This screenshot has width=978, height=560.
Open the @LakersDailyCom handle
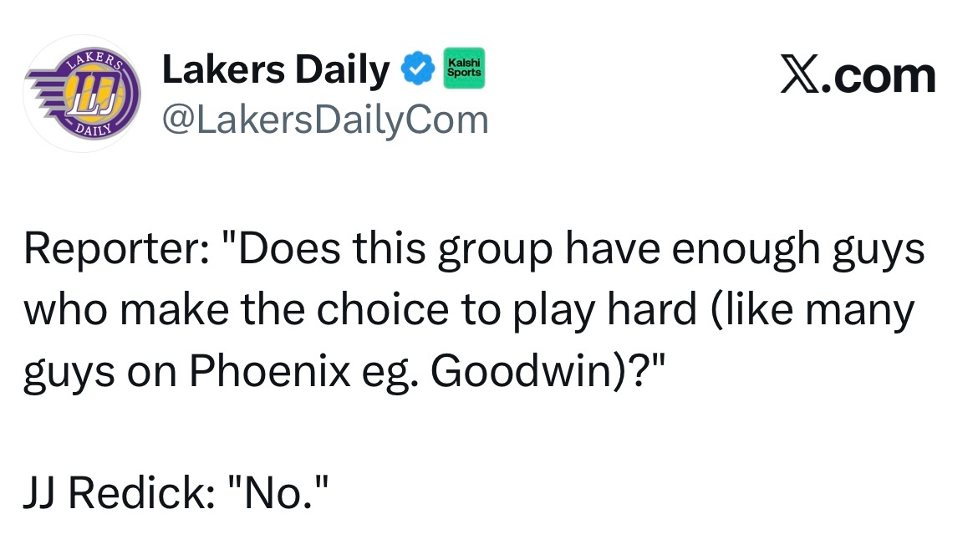pos(325,120)
